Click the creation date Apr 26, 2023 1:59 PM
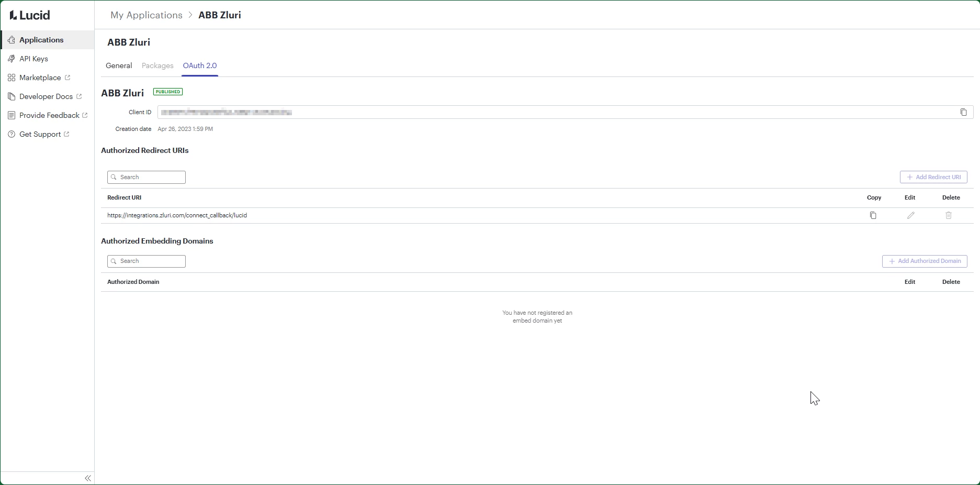This screenshot has width=980, height=485. click(185, 129)
